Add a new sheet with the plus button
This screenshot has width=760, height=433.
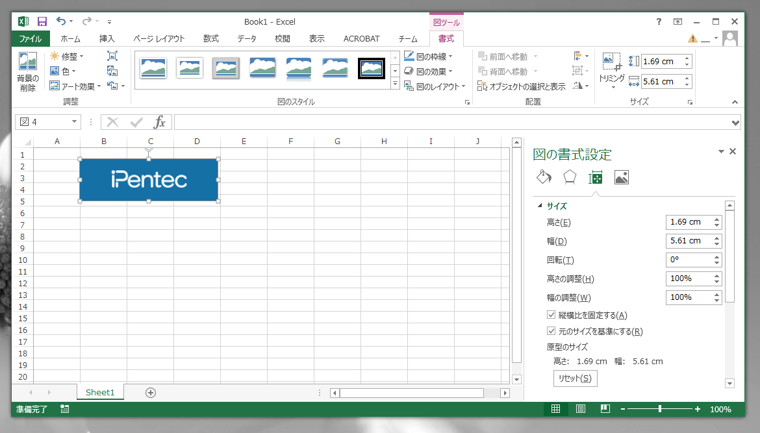point(151,392)
